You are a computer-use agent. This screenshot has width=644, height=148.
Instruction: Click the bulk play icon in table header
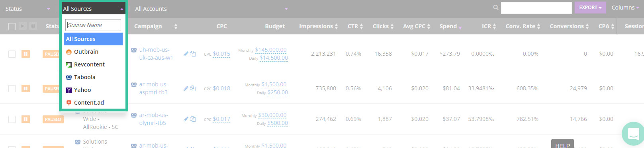pyautogui.click(x=23, y=26)
